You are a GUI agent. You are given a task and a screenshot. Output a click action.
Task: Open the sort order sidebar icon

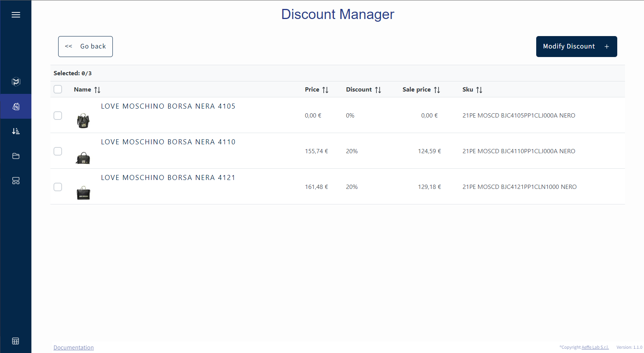point(16,131)
